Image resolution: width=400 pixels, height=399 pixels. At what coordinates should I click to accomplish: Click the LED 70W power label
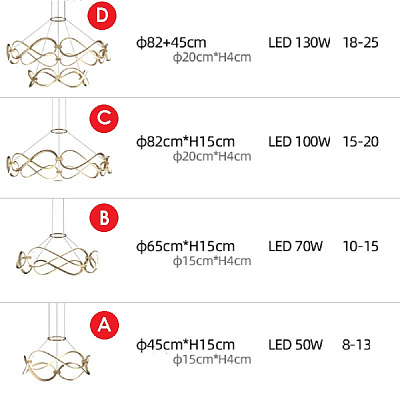pos(295,246)
